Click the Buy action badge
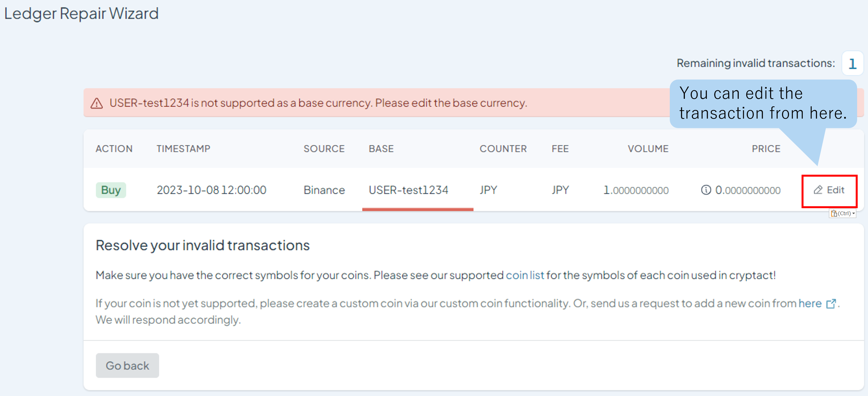Viewport: 868px width, 396px height. click(111, 190)
